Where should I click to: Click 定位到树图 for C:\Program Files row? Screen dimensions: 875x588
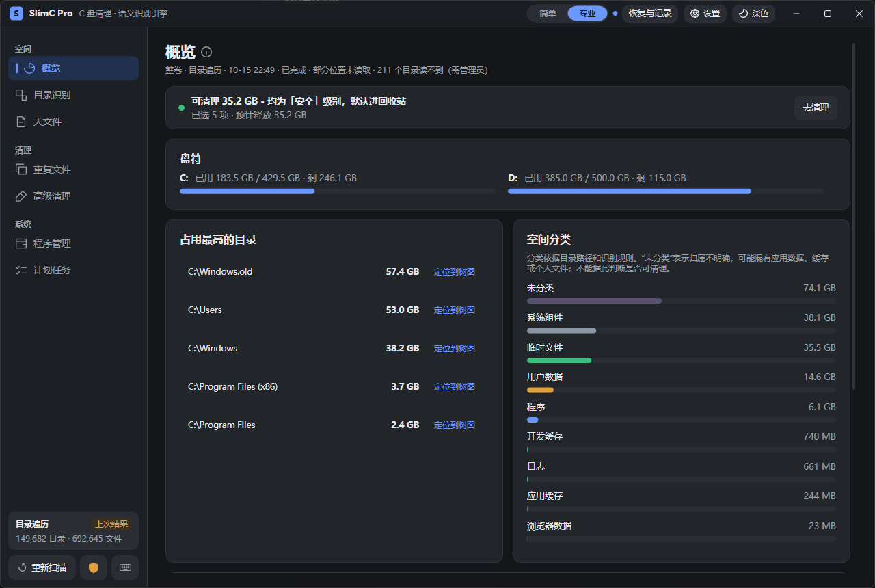[x=454, y=425]
